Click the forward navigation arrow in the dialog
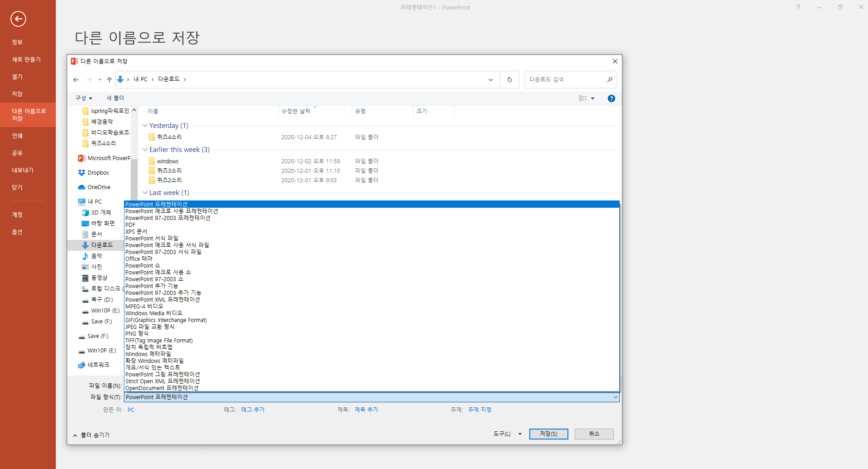 click(89, 80)
